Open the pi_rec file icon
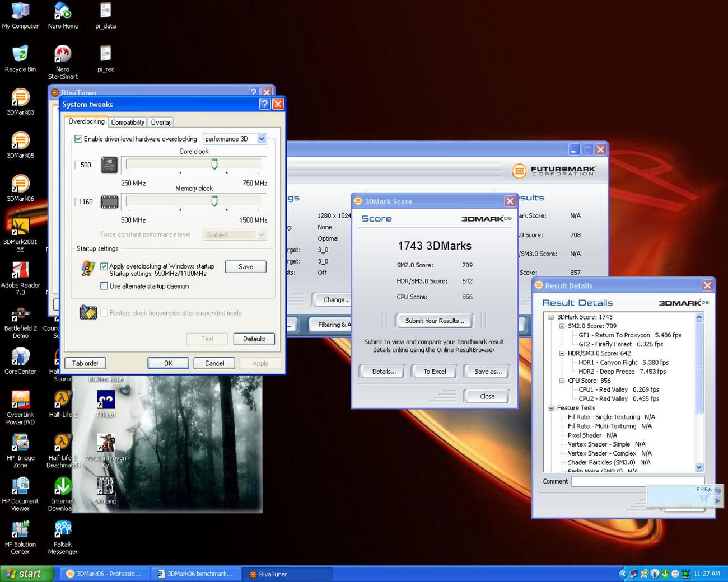 [x=105, y=59]
